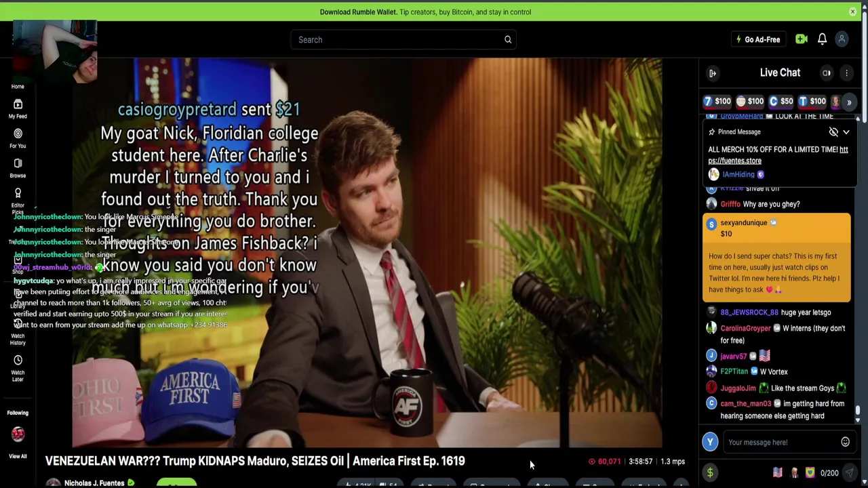Insert the yellow heart emote below the chat input
This screenshot has height=488, width=868.
point(810,473)
